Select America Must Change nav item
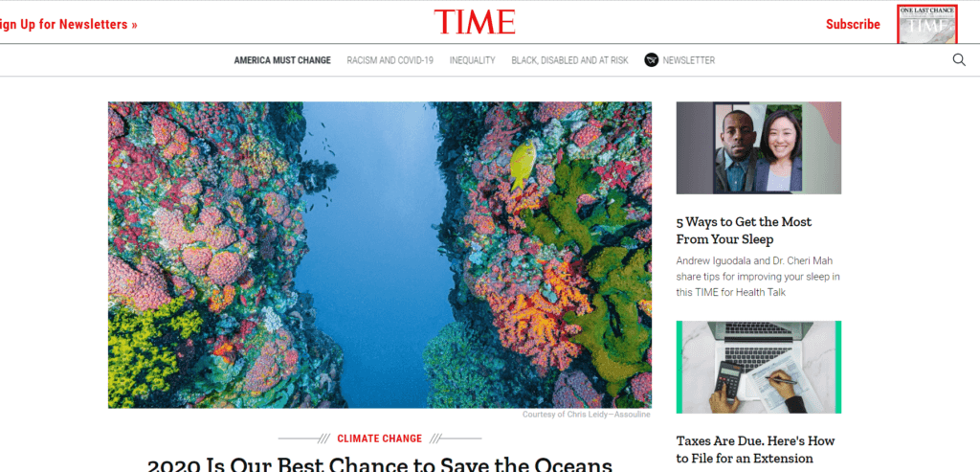Image resolution: width=980 pixels, height=472 pixels. coord(282,60)
